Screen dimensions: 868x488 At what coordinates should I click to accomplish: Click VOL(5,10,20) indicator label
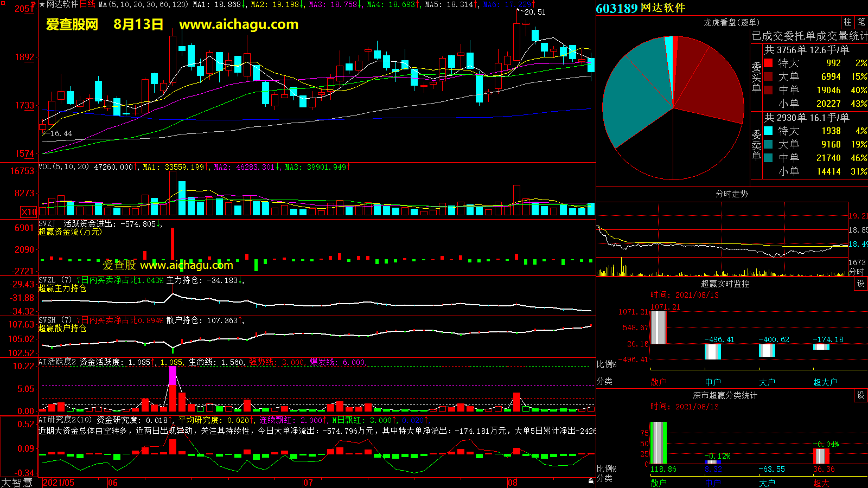tap(63, 167)
